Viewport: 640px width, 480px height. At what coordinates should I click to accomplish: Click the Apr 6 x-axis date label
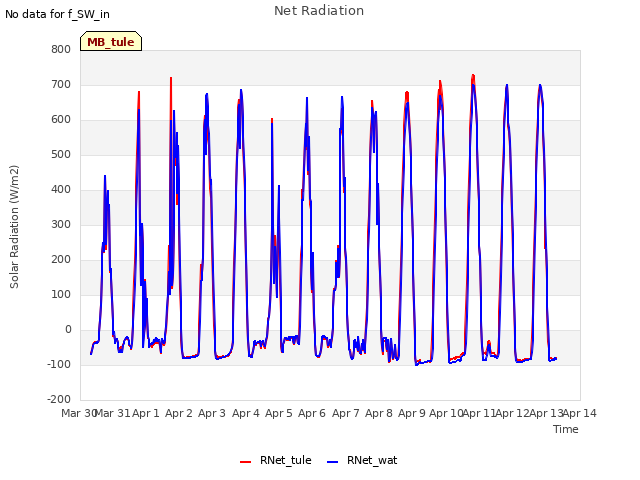tap(312, 413)
